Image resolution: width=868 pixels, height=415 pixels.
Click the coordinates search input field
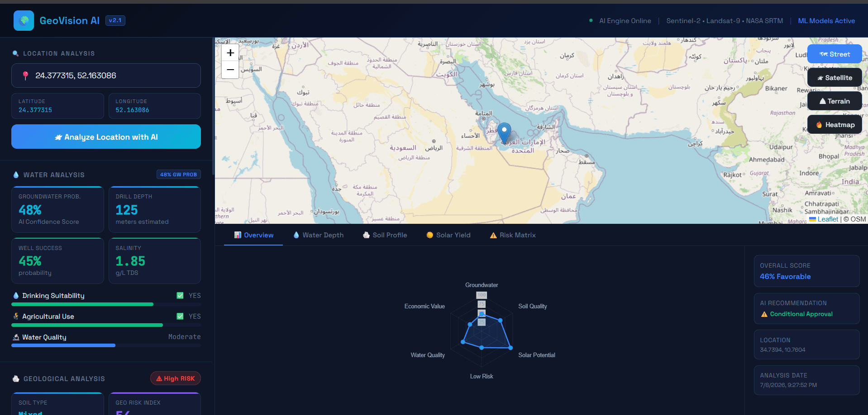click(106, 75)
